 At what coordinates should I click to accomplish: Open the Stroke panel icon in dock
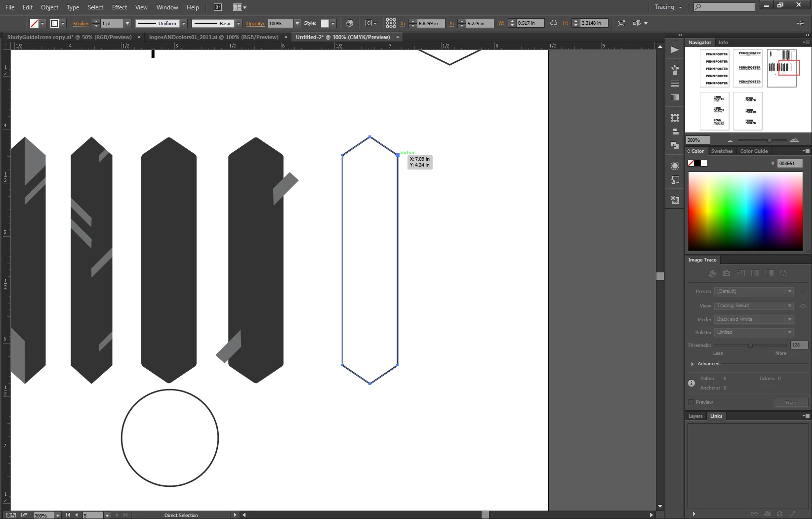675,84
